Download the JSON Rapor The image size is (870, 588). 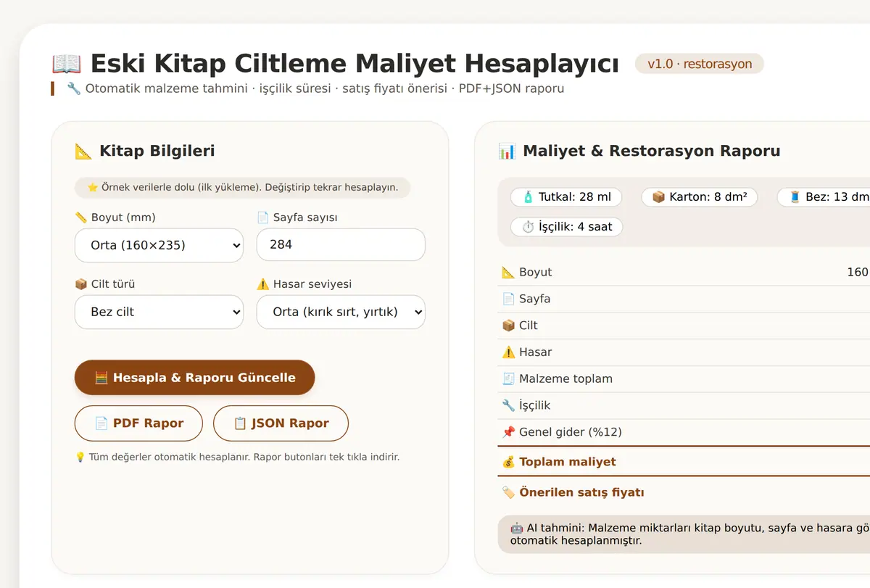pyautogui.click(x=281, y=423)
